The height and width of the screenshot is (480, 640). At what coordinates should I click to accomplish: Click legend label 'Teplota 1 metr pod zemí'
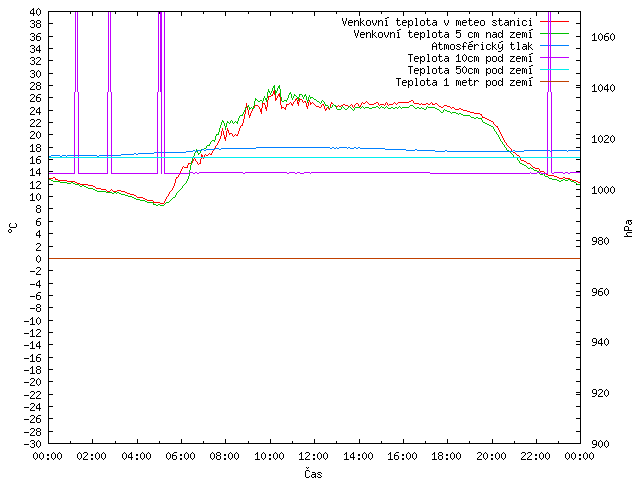click(464, 82)
